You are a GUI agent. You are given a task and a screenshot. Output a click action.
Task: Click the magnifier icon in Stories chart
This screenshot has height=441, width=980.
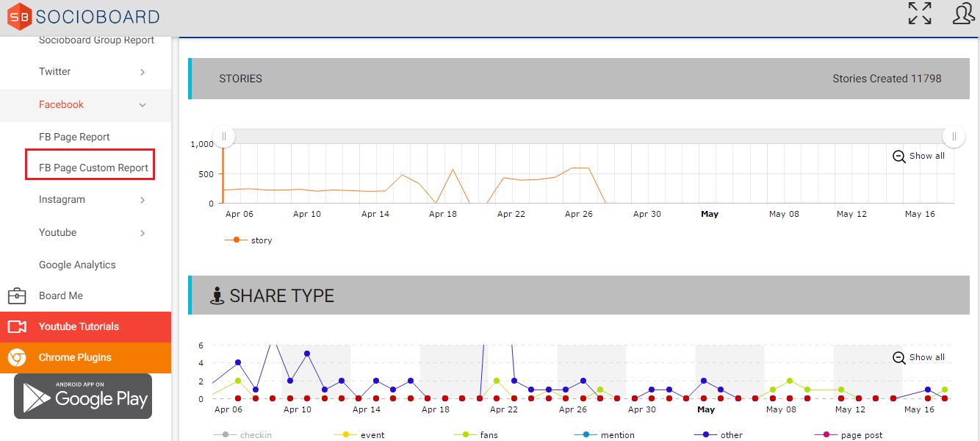click(899, 156)
